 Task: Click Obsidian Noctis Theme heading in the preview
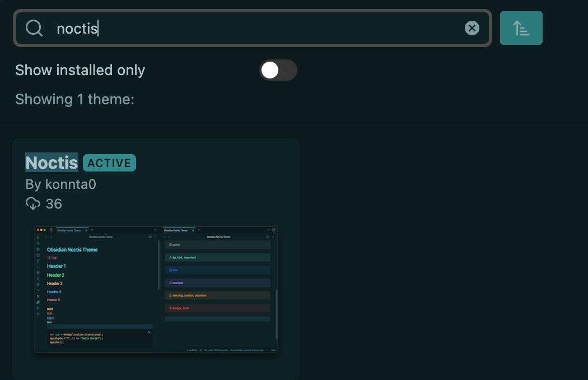[72, 249]
